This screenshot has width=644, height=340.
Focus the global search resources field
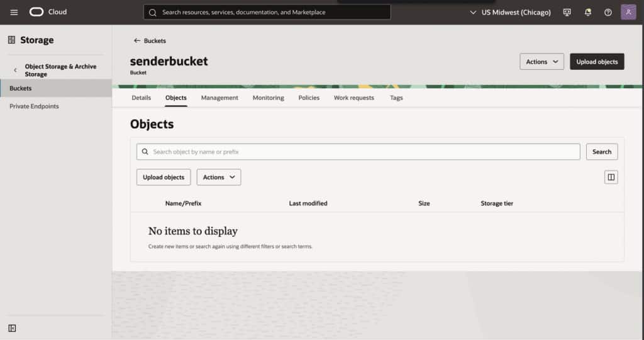267,13
